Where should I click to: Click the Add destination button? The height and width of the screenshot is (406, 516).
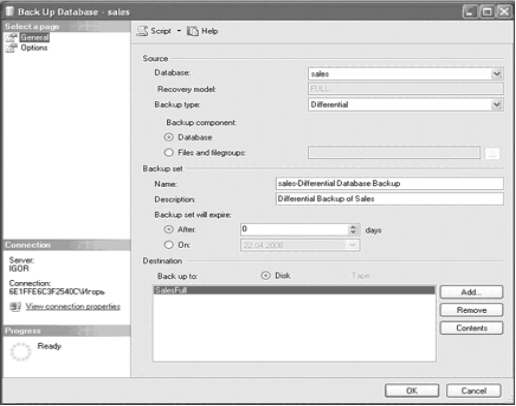(471, 292)
